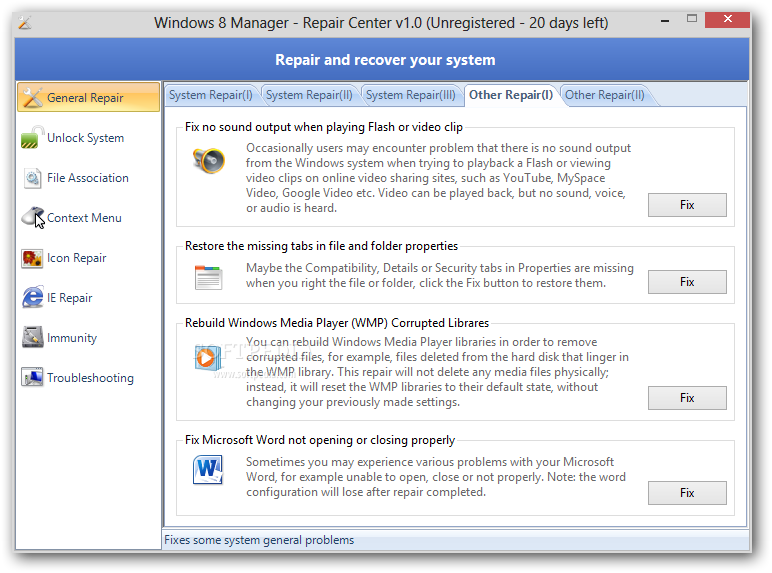Fix missing tabs in file properties
The height and width of the screenshot is (573, 772).
pyautogui.click(x=687, y=282)
